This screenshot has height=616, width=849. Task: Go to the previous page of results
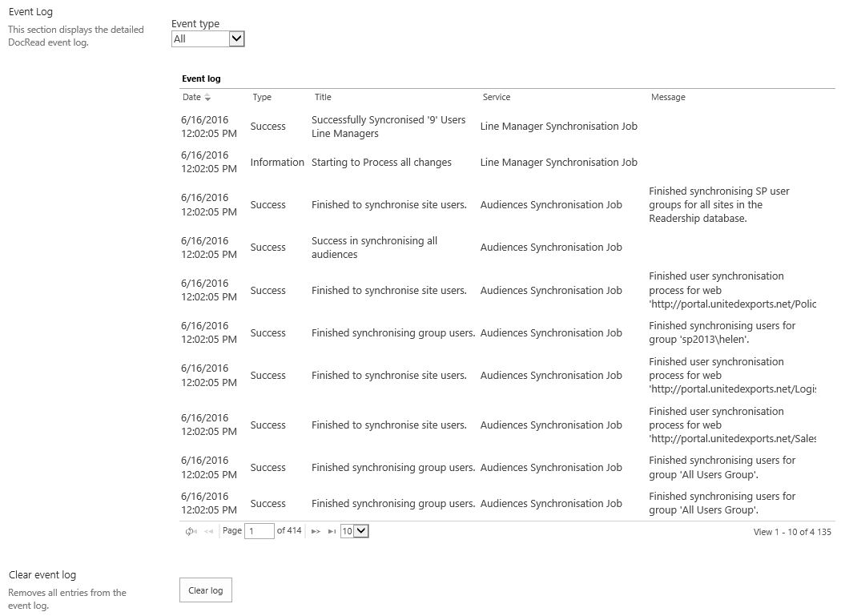point(208,531)
